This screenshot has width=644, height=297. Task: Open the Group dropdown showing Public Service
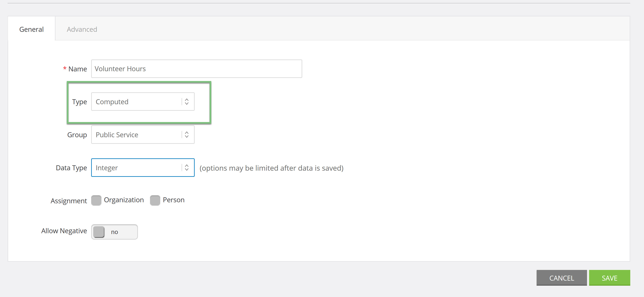[143, 135]
